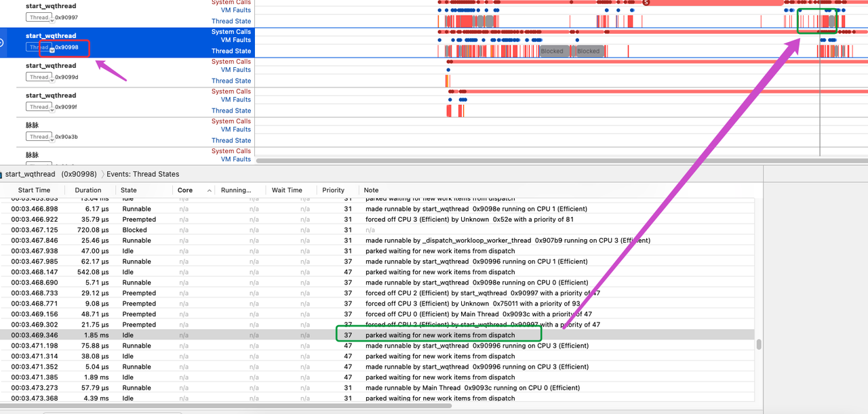This screenshot has height=414, width=868.
Task: Select the row starting at 00:03.473.273
Action: 378,388
